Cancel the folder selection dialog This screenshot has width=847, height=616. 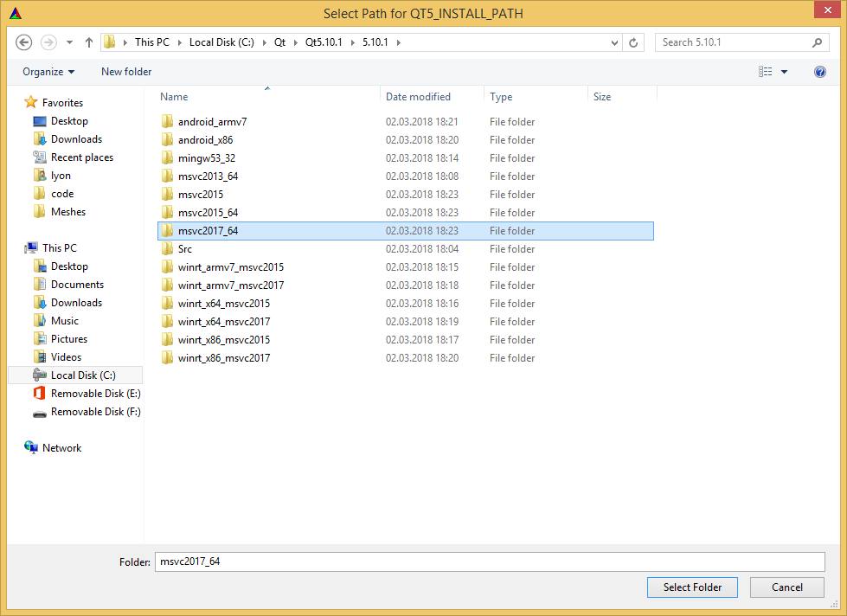[x=786, y=587]
